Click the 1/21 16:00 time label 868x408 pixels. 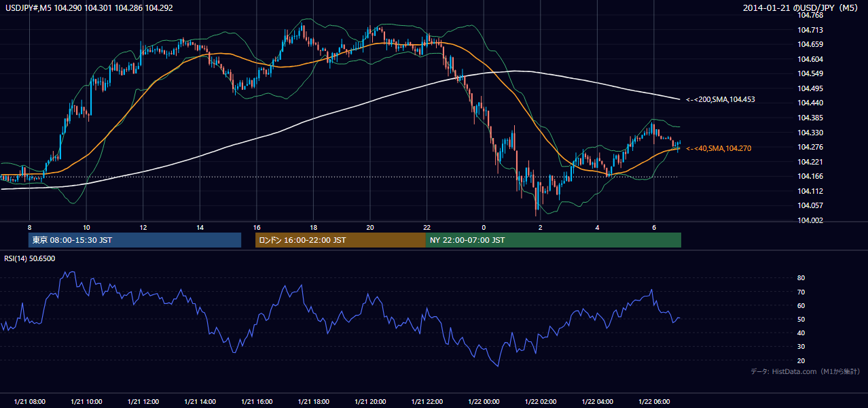pyautogui.click(x=257, y=402)
